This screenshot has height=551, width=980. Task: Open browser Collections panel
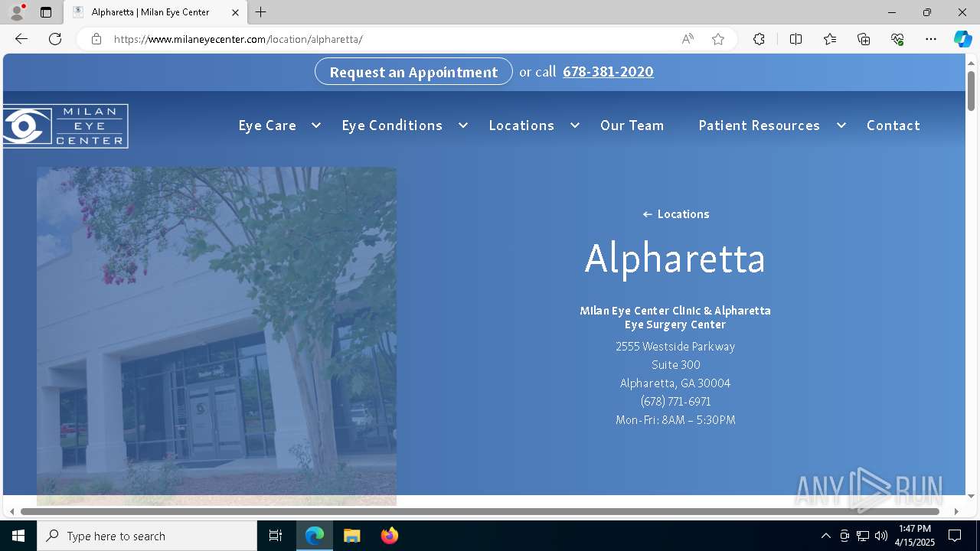coord(864,39)
